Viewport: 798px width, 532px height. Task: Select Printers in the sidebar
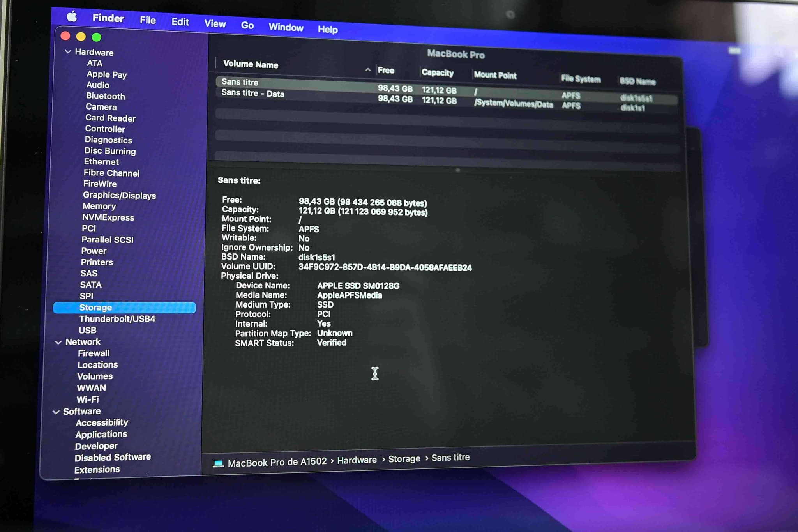97,262
